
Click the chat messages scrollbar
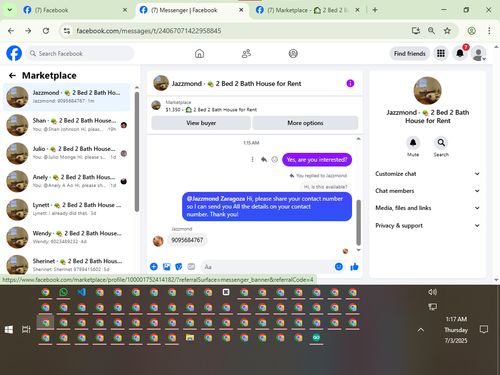[359, 222]
